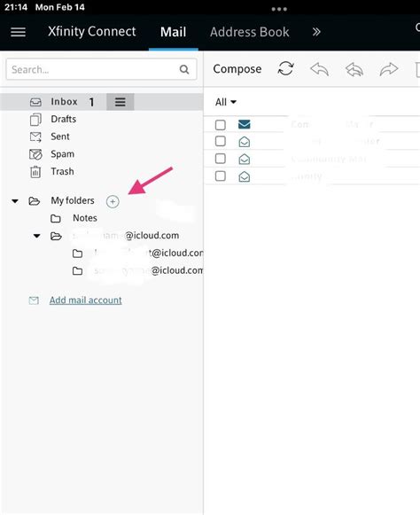Check the box for the third message

pos(221,159)
